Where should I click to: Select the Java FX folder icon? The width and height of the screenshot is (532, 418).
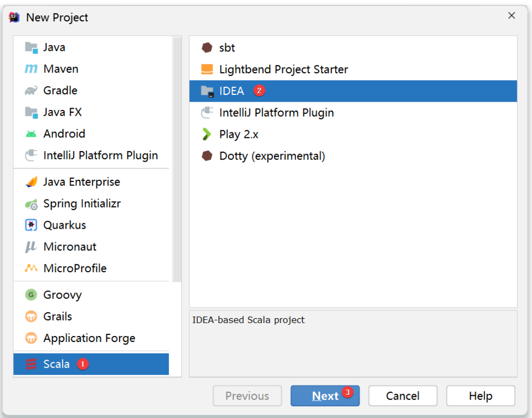pyautogui.click(x=31, y=112)
